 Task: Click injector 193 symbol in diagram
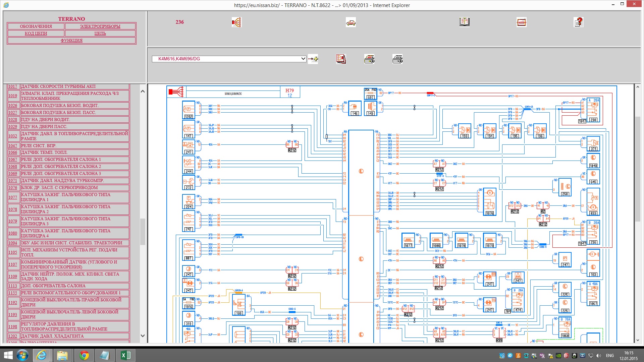click(x=465, y=131)
